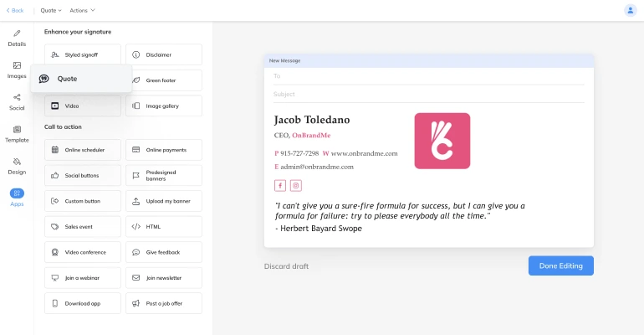Go back using the Back link

point(15,10)
